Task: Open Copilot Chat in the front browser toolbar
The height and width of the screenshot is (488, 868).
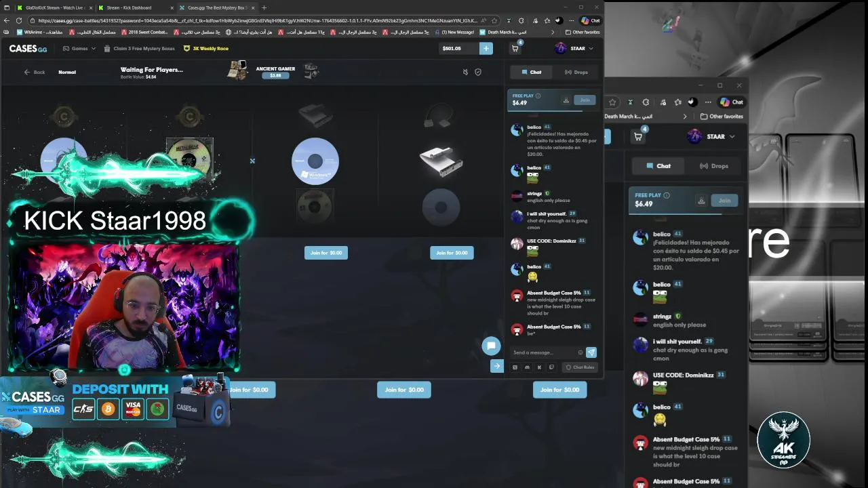Action: click(x=590, y=20)
